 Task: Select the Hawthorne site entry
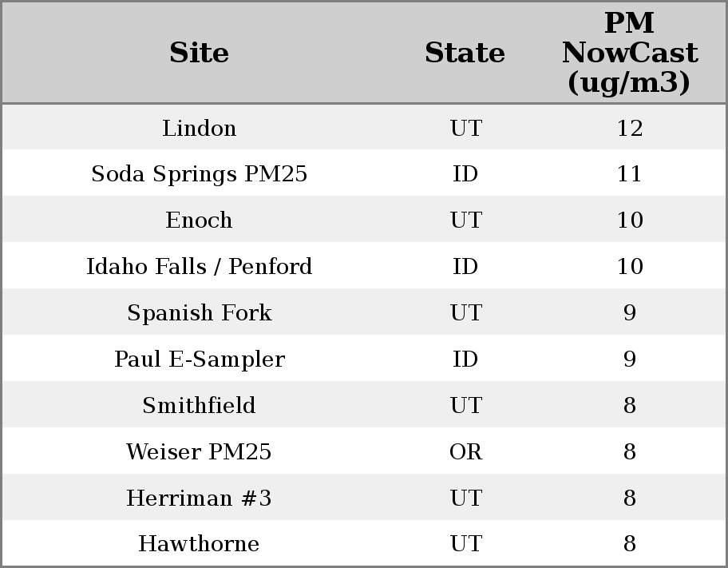point(199,544)
